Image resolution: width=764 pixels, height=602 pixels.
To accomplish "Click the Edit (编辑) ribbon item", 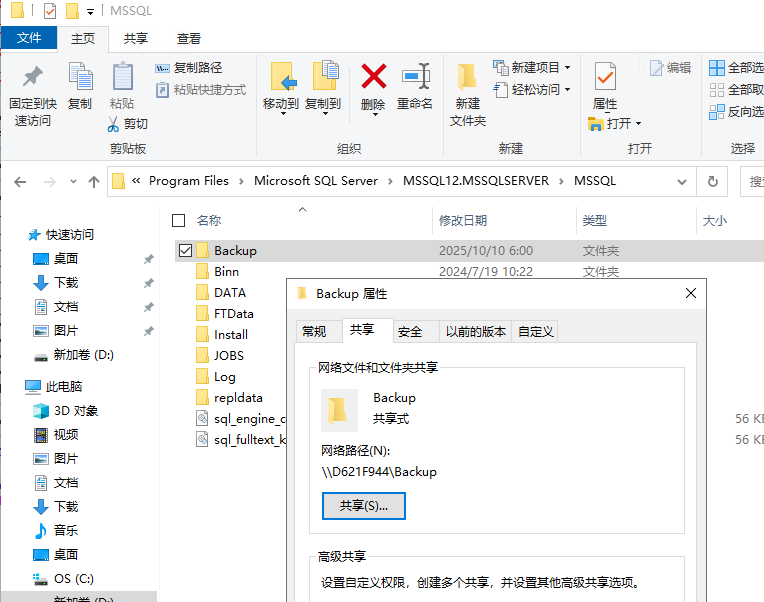I will tap(670, 68).
